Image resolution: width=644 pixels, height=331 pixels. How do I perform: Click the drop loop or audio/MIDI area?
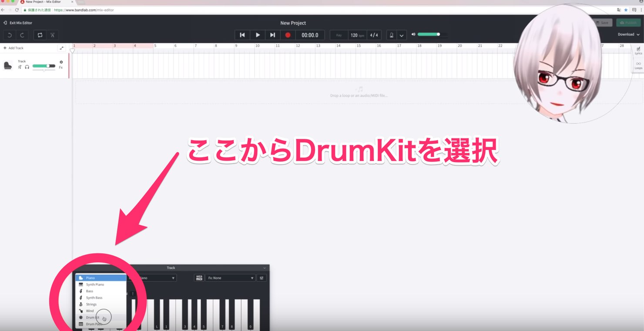coord(359,92)
